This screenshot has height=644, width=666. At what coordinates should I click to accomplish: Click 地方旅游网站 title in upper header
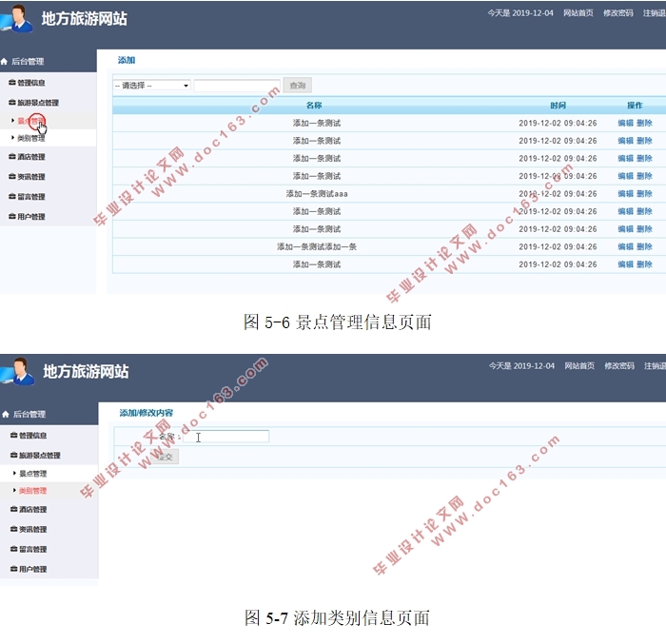pyautogui.click(x=84, y=19)
